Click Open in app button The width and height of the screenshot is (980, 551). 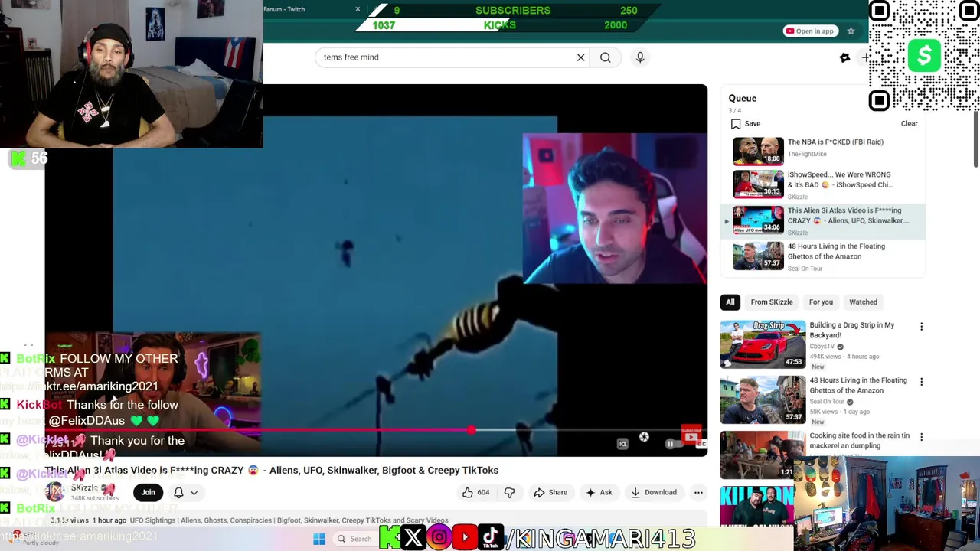[809, 31]
